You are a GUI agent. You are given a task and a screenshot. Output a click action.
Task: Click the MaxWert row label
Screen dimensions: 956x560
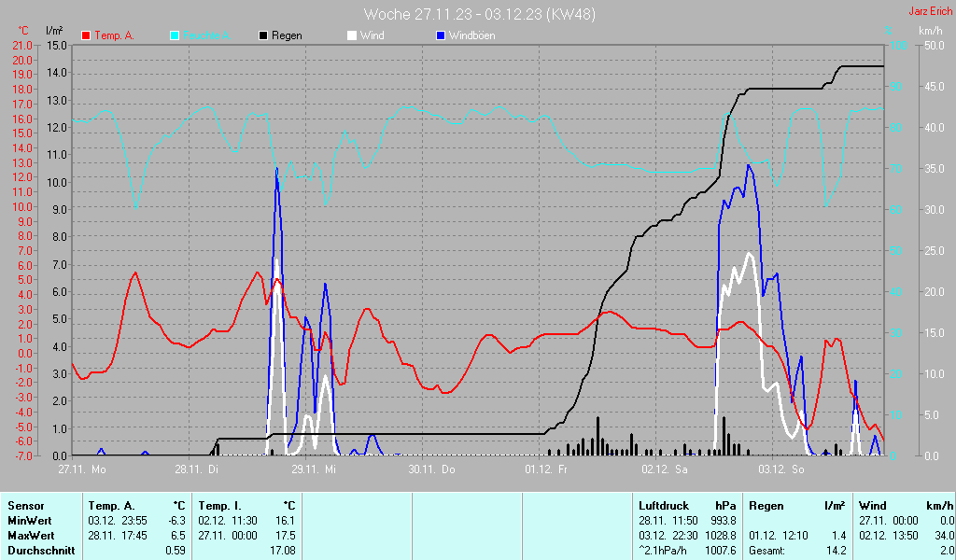[x=31, y=536]
